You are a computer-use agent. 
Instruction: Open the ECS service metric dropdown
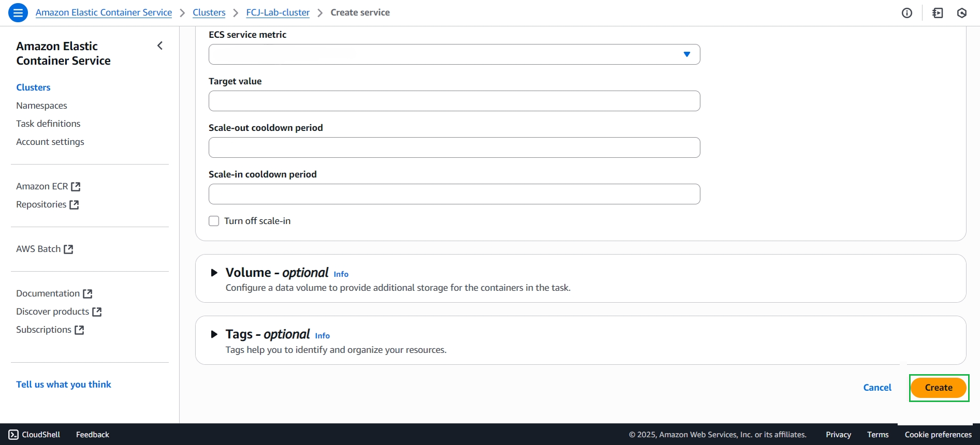point(454,54)
